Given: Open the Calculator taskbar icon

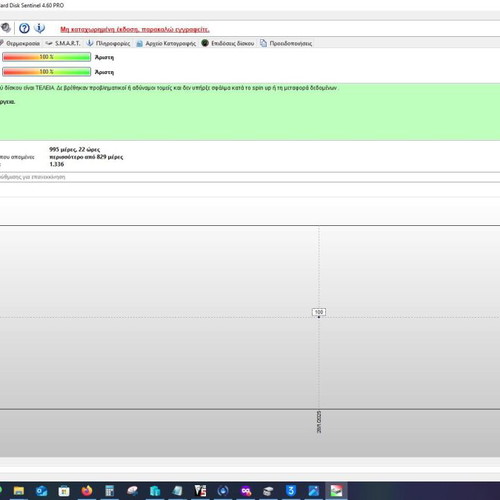Looking at the screenshot, I should [x=109, y=491].
